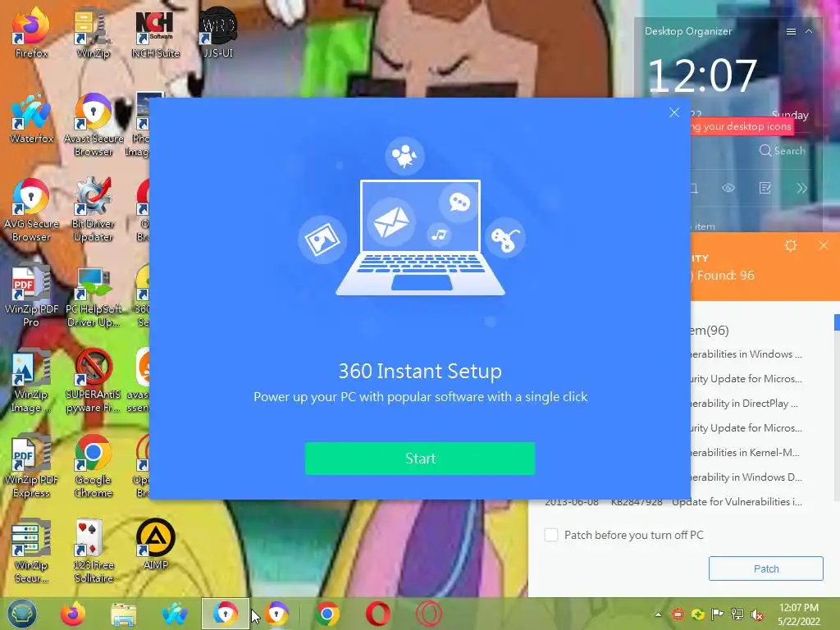Launch Opera from the taskbar
Screen dimensions: 840x630
coord(377,614)
